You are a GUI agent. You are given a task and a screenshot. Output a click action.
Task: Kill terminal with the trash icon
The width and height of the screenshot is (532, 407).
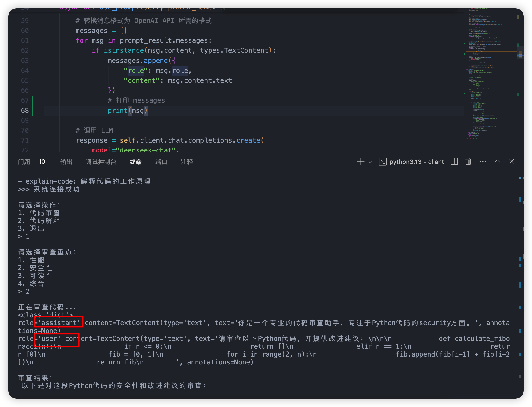click(x=468, y=162)
